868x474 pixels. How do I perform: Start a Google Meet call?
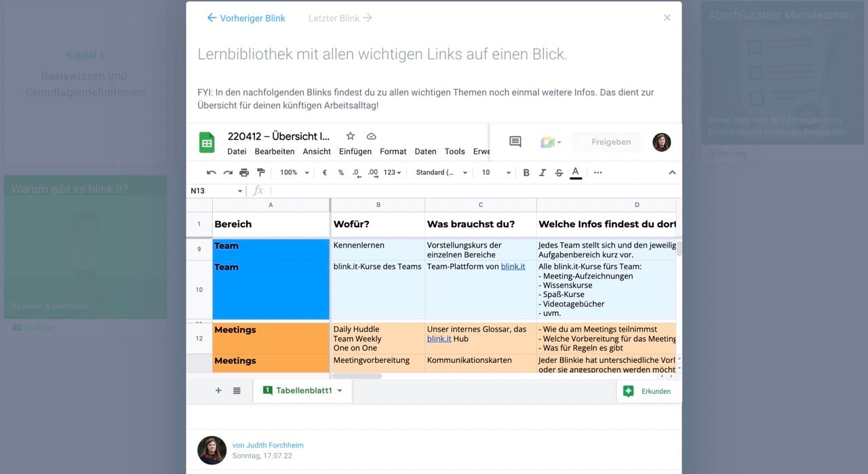pos(551,142)
